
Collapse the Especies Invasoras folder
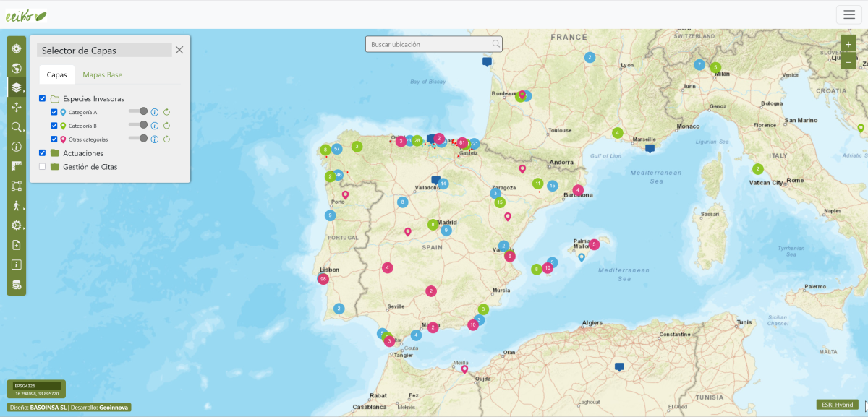[x=54, y=98]
